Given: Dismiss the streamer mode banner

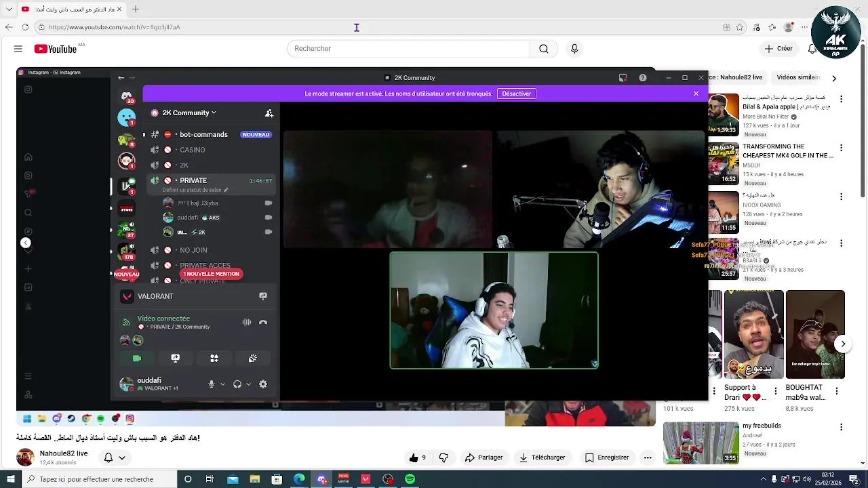Looking at the screenshot, I should [696, 94].
